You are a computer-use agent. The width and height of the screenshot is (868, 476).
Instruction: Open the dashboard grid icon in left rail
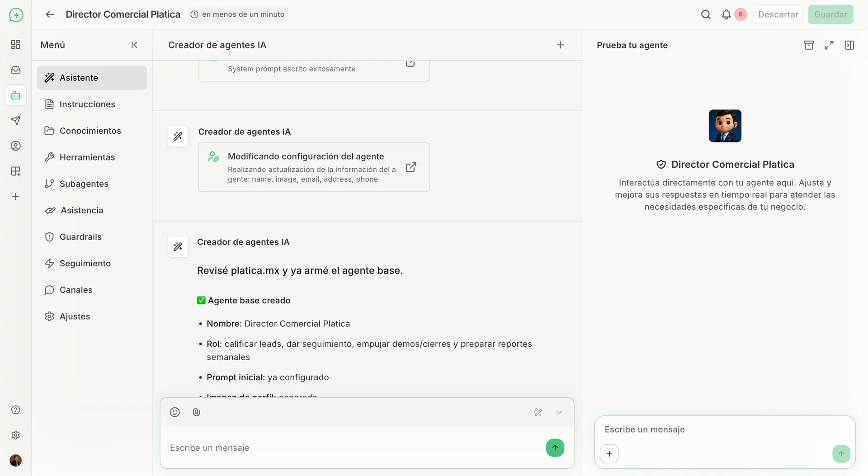tap(16, 44)
